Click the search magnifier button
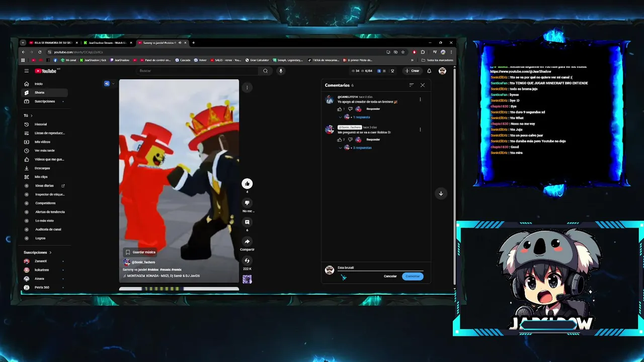The width and height of the screenshot is (644, 362). 265,71
